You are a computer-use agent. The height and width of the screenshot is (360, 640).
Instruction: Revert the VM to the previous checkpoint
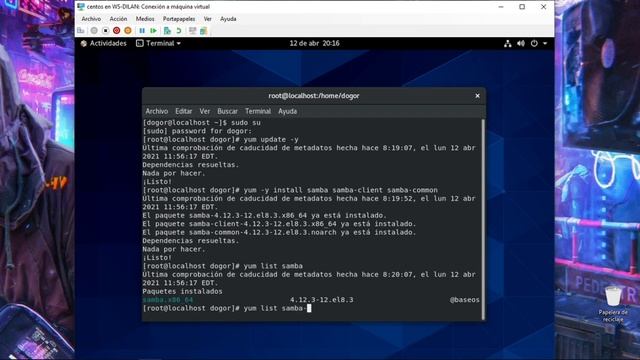tap(179, 31)
